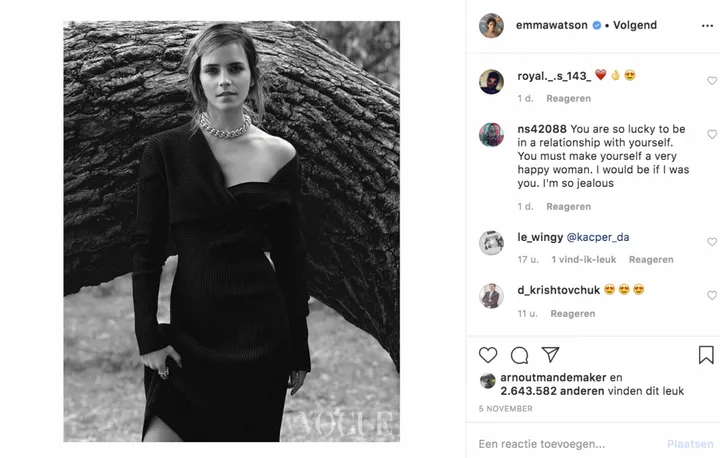Click the ns42088 commenter avatar
Viewport: 720px width, 458px height.
491,134
